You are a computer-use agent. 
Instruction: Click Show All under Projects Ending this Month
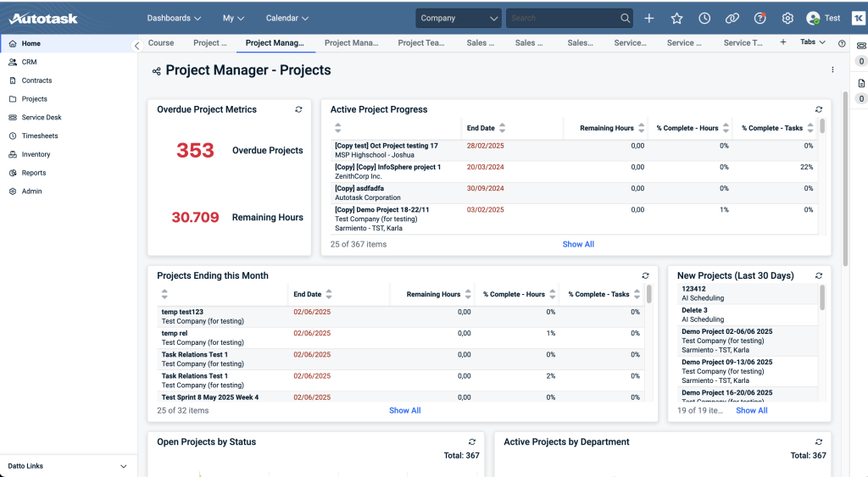(x=404, y=411)
